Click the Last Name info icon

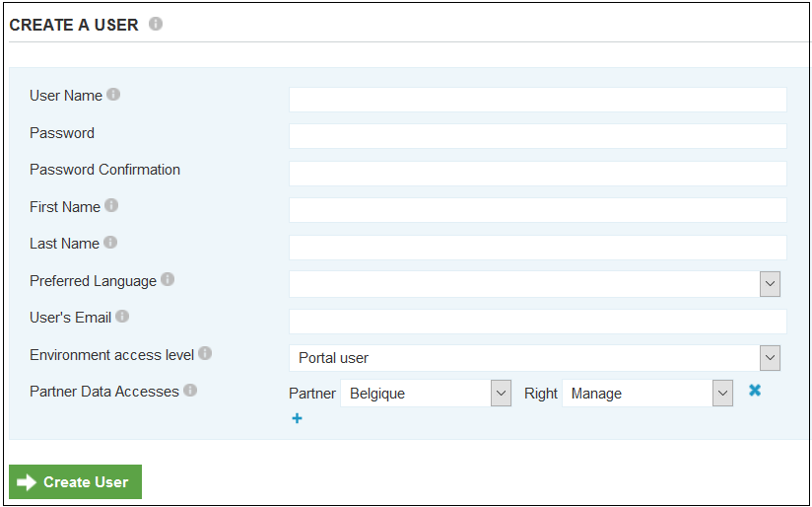click(x=110, y=243)
